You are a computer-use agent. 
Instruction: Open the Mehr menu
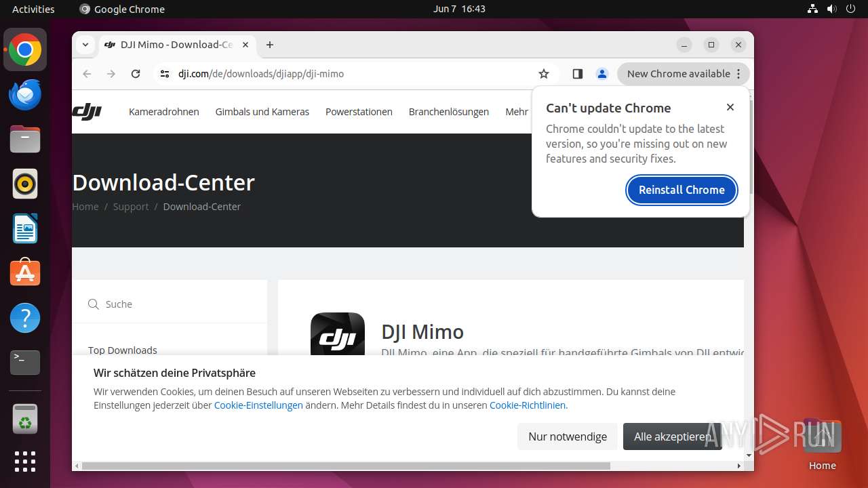pos(517,112)
